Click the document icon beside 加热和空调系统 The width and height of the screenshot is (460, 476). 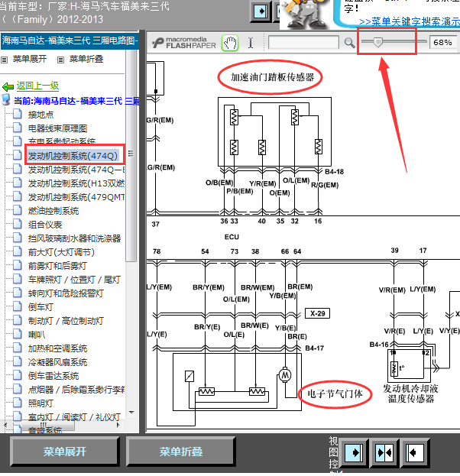click(18, 348)
